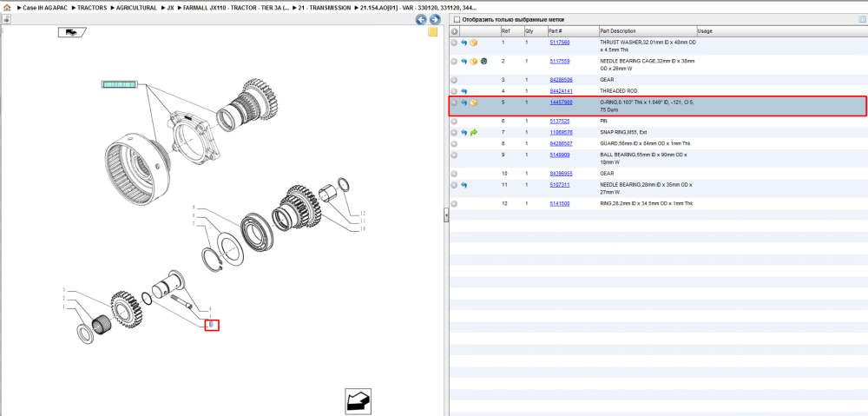The height and width of the screenshot is (416, 868).
Task: Open part number 84424141 link
Action: pos(561,91)
